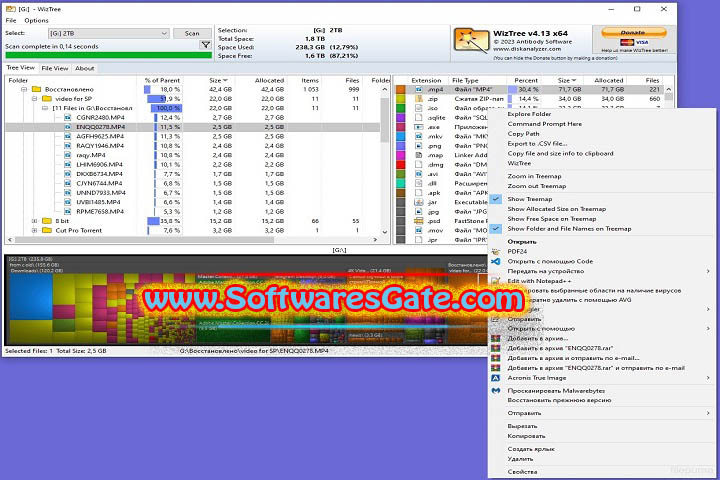
Task: Open the [G:] 2TB drive select dropdown
Action: pos(109,33)
